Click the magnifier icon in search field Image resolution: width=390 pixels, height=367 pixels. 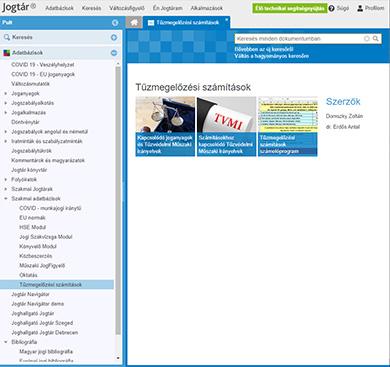[375, 39]
